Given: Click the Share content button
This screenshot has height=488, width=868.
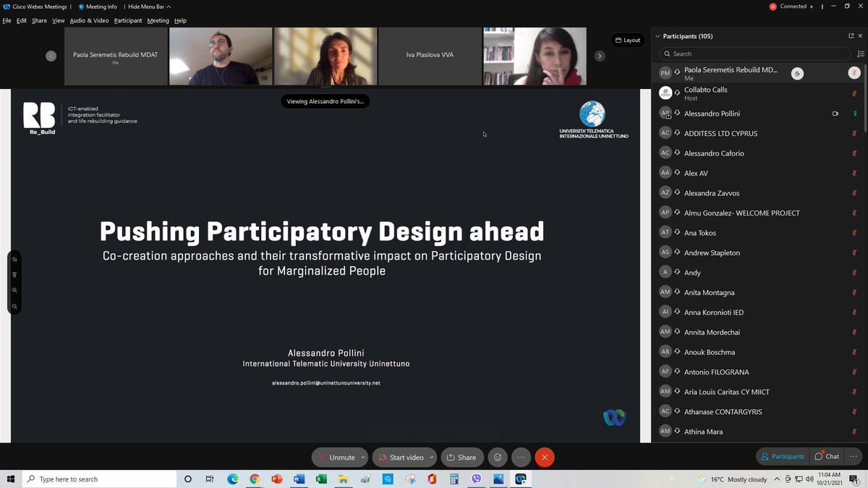Looking at the screenshot, I should (x=461, y=457).
